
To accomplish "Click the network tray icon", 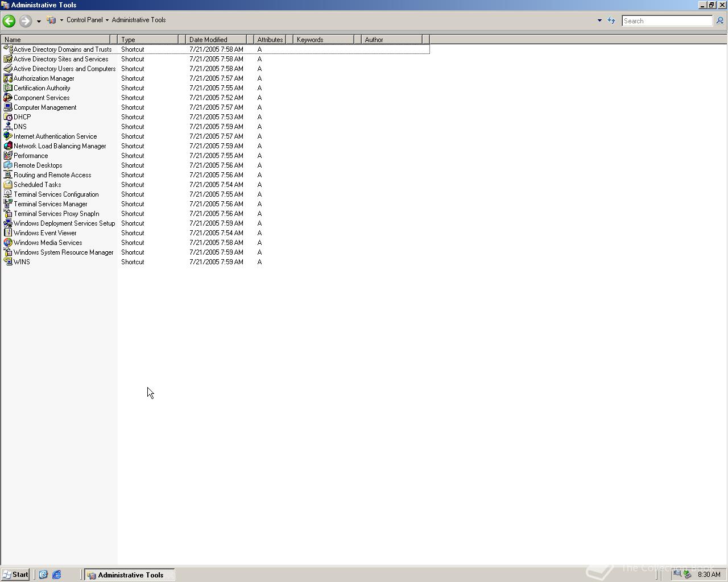I will point(677,574).
